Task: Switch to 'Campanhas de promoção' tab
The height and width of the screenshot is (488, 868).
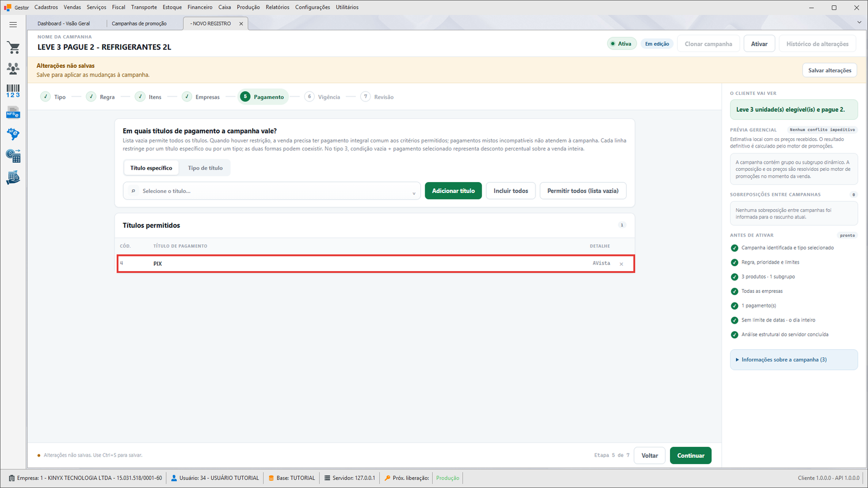Action: (139, 24)
